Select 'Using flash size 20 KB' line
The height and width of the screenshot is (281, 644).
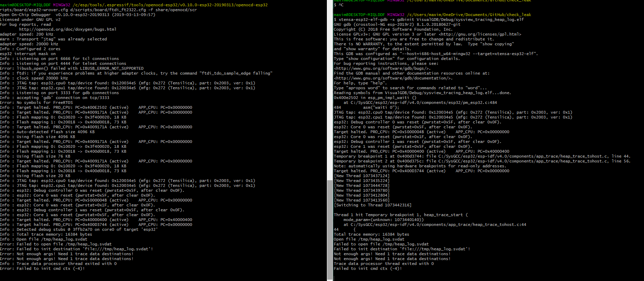click(x=35, y=176)
